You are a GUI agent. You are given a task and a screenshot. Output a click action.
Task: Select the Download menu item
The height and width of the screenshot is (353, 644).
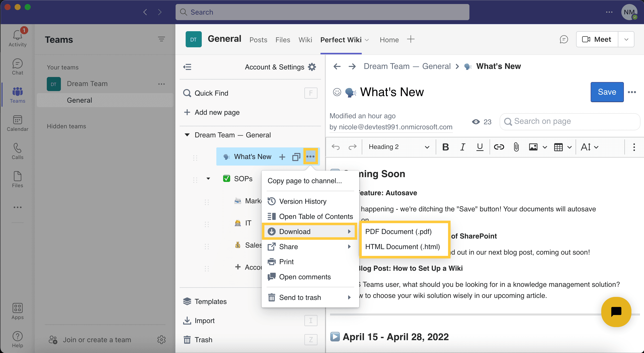[x=309, y=231]
